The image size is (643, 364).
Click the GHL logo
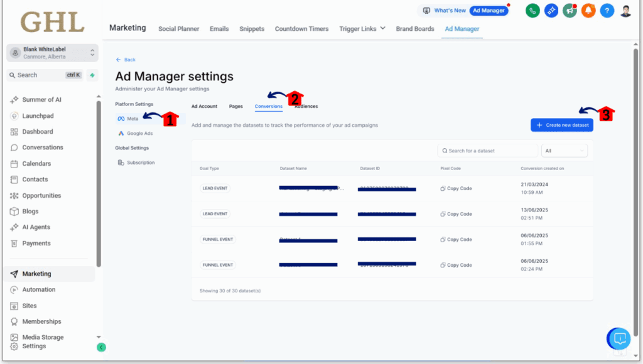pyautogui.click(x=53, y=22)
